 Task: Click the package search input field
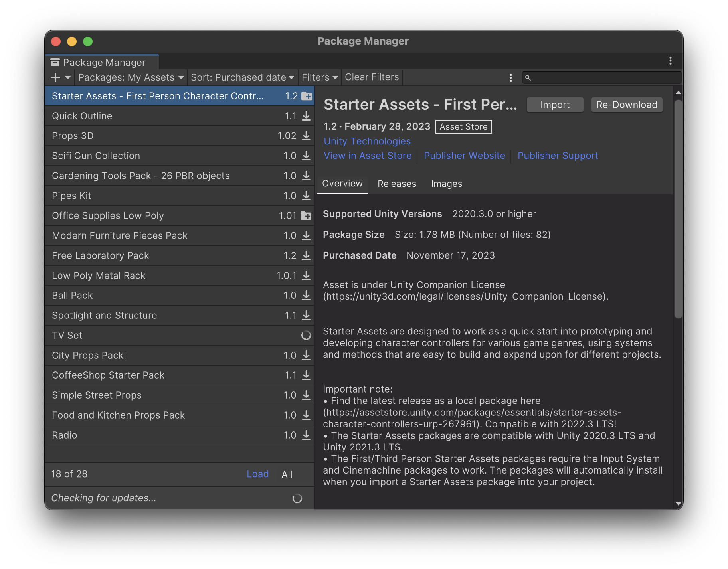(x=602, y=78)
